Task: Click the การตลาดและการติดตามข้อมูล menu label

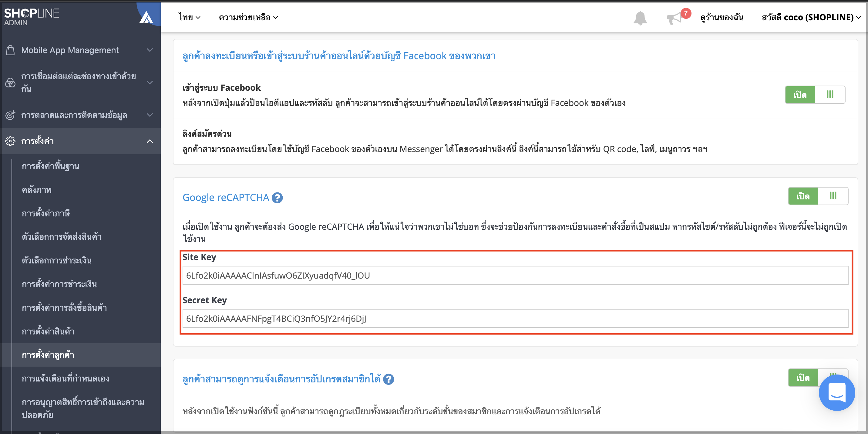Action: click(x=74, y=115)
